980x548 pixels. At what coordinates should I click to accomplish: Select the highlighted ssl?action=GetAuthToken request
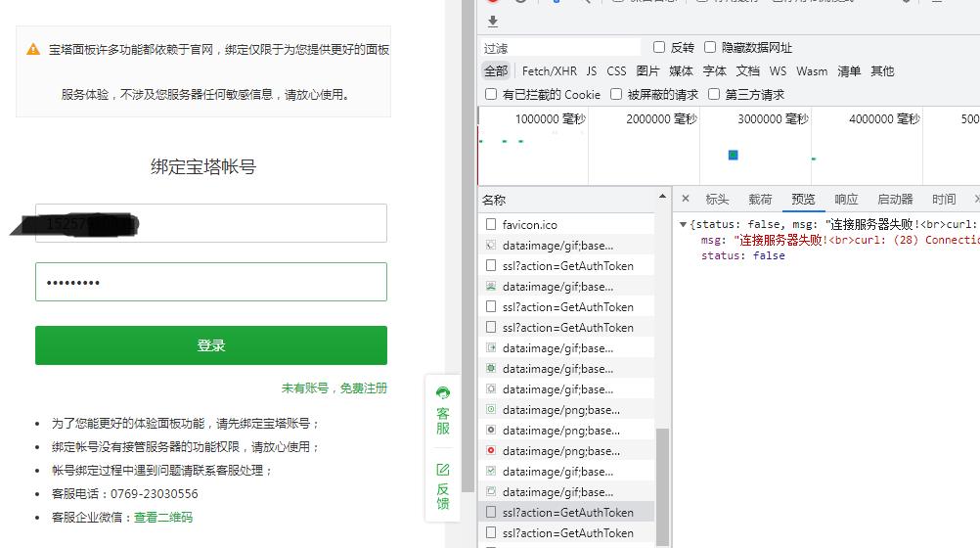[566, 513]
